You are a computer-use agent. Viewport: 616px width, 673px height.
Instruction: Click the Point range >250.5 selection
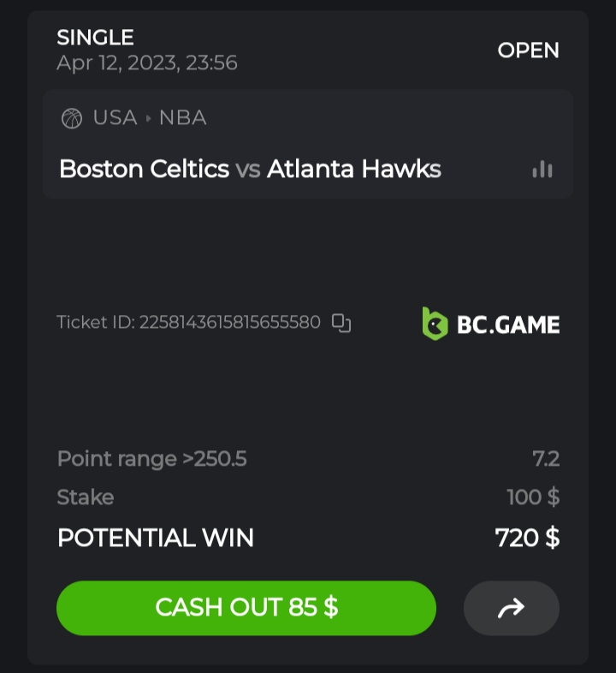coord(151,459)
